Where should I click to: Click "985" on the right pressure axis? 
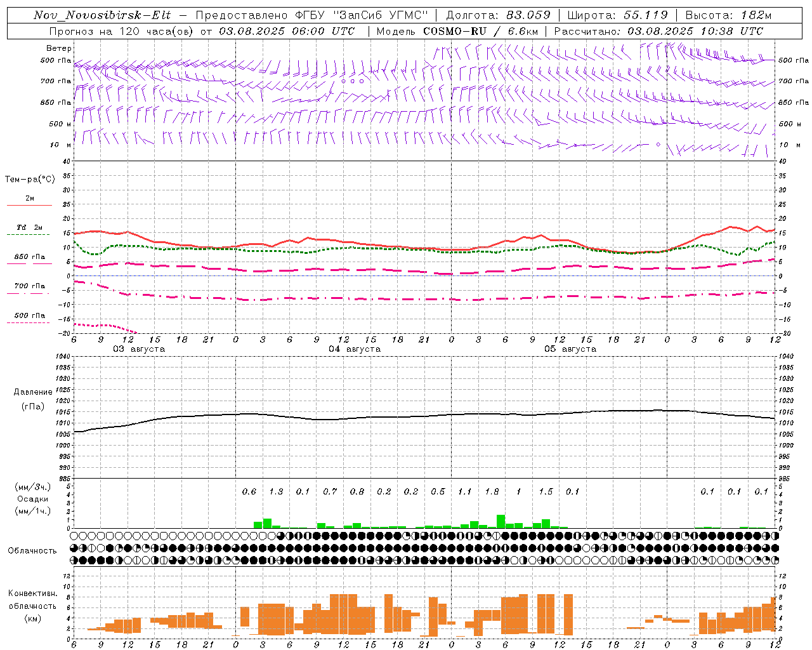tap(785, 479)
